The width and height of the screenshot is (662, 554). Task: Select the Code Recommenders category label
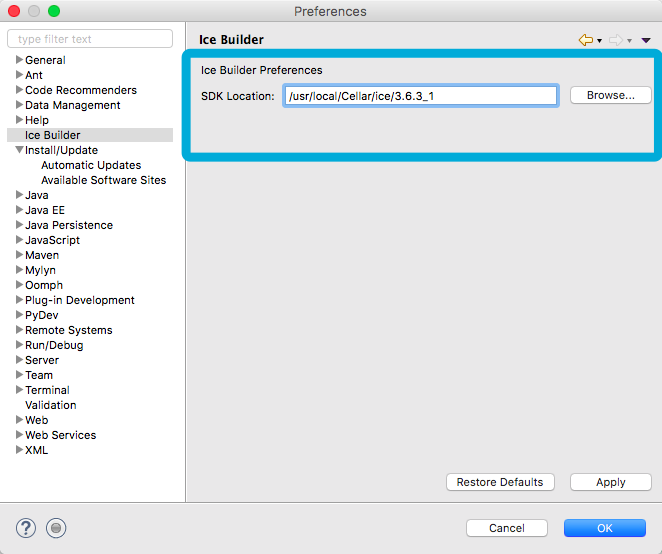point(81,90)
